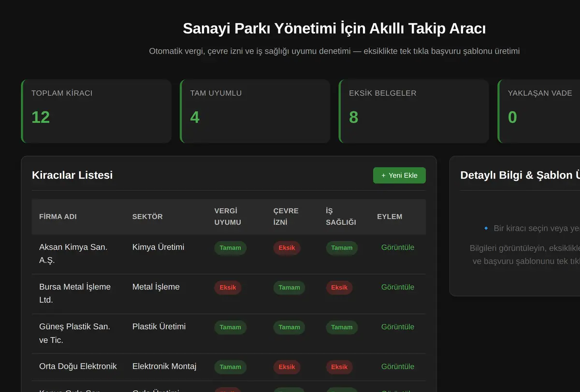Click Güneş Plastik's Tamam İş Sağlığı badge
580x392 pixels.
click(342, 327)
